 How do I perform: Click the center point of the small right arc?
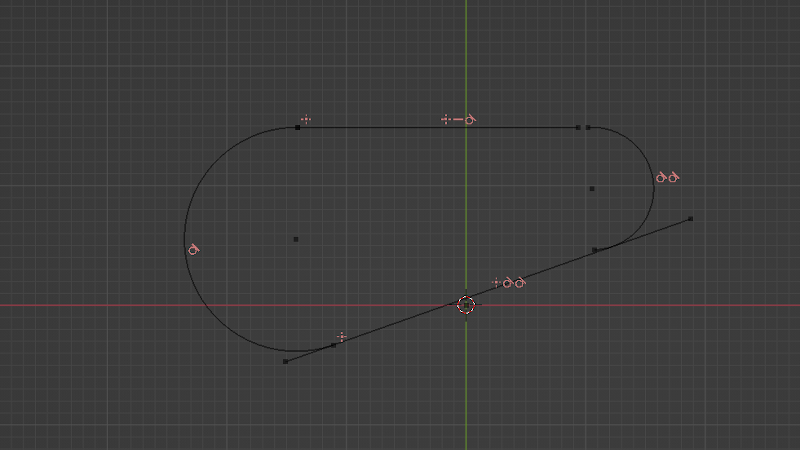point(592,188)
